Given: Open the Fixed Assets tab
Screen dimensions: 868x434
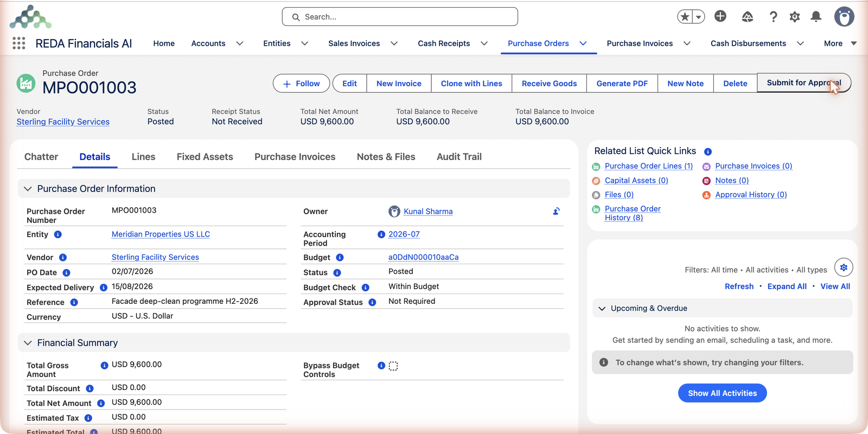Looking at the screenshot, I should click(x=205, y=157).
